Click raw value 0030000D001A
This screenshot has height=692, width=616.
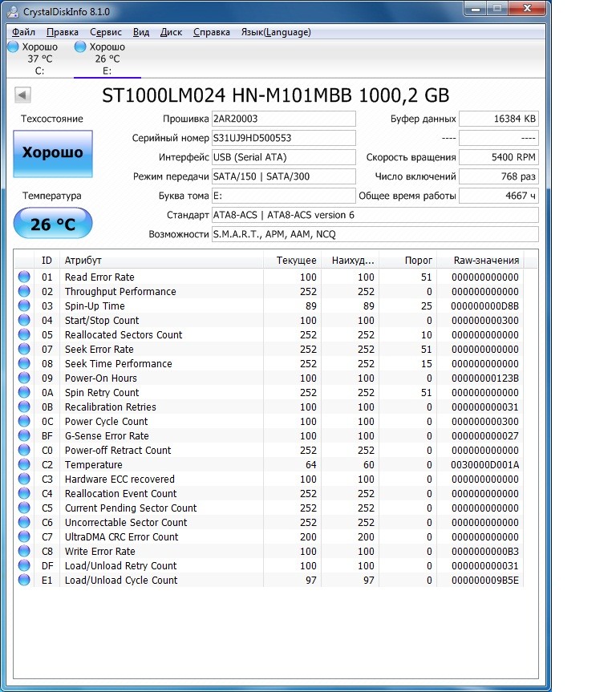pos(484,465)
